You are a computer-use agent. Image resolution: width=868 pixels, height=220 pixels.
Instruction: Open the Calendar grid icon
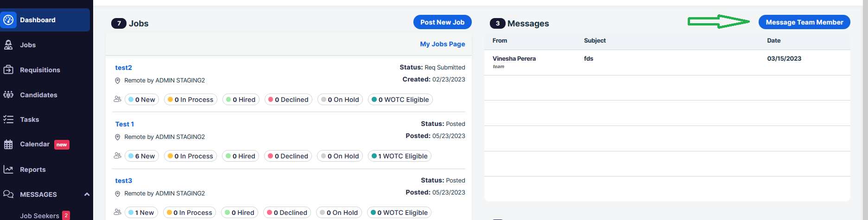(x=8, y=145)
